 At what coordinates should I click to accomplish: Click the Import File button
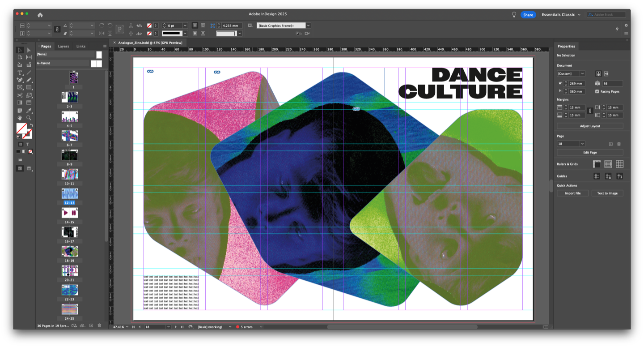[572, 193]
